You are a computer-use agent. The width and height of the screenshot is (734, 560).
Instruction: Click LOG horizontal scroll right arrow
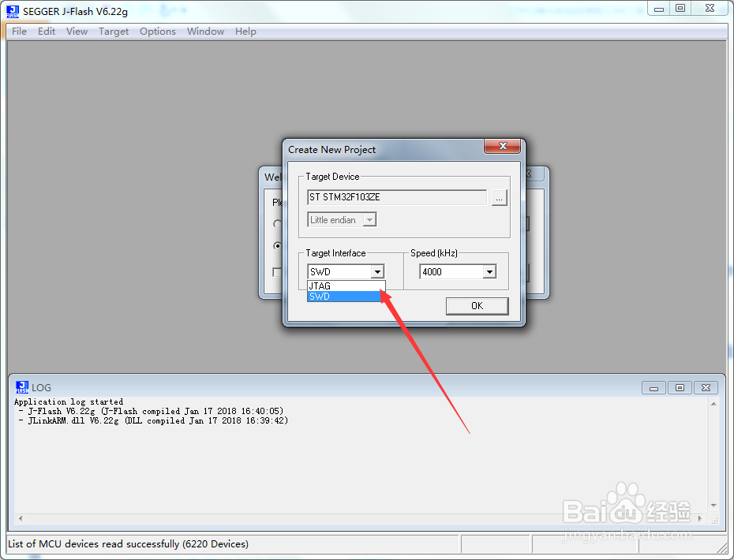700,518
